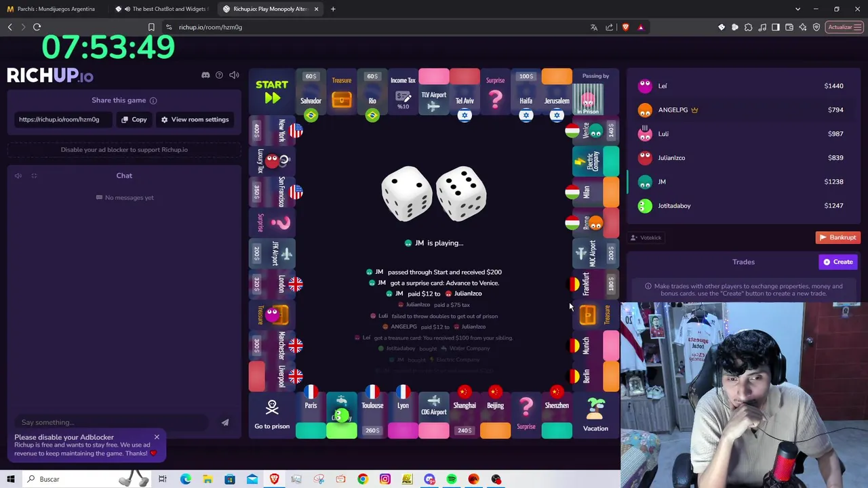This screenshot has height=488, width=868.
Task: Open View room settings
Action: point(195,119)
